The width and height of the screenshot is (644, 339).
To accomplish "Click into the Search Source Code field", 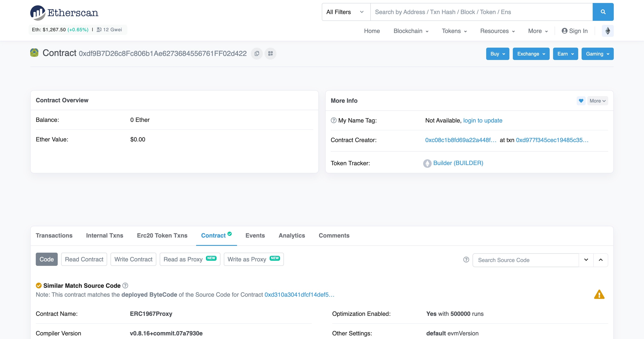I will [526, 260].
